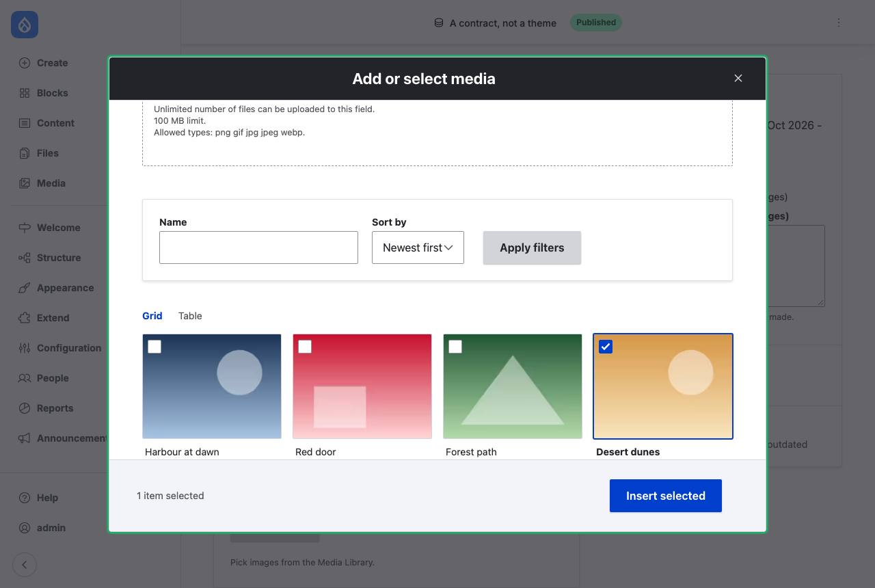This screenshot has width=875, height=588.
Task: Click the Announcements megaphone icon
Action: pyautogui.click(x=25, y=438)
